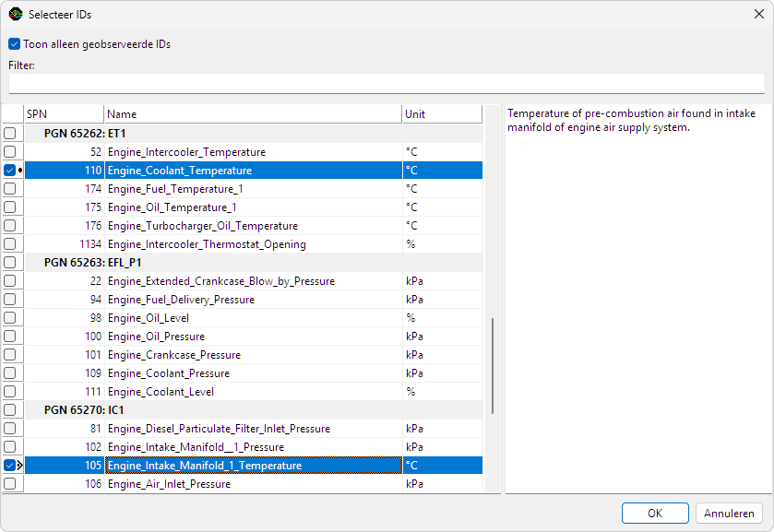
Task: Select the Engine_Crankcase_Pressure name
Action: [174, 355]
